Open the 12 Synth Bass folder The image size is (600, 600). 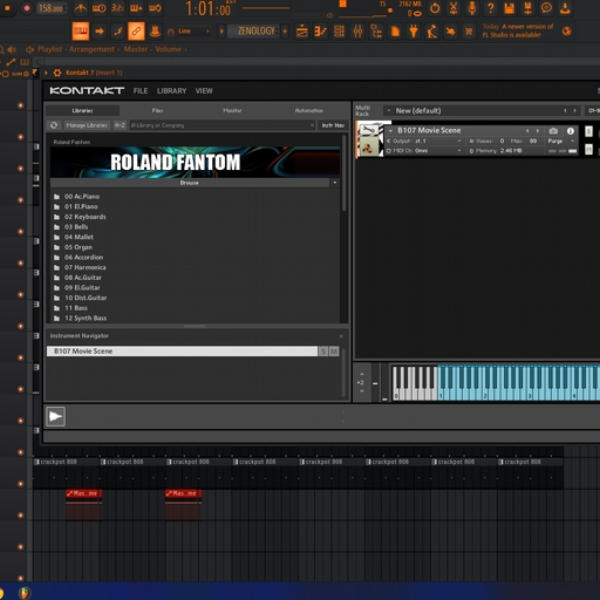(85, 318)
